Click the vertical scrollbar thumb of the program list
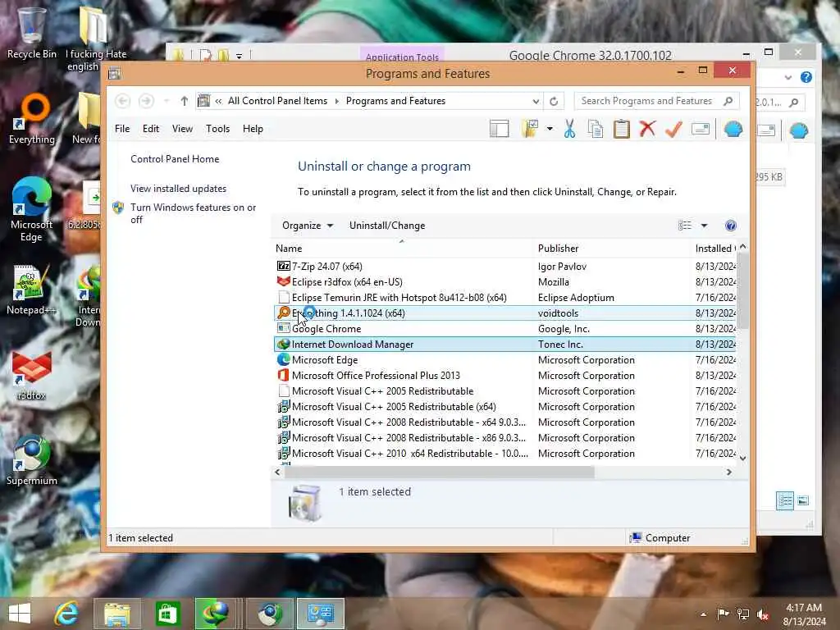This screenshot has width=840, height=630. tap(742, 290)
